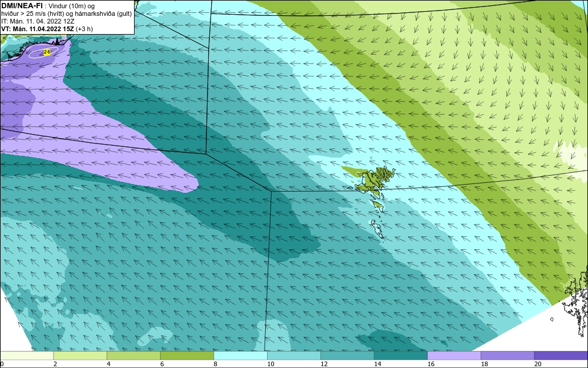Click the 14–16 m/s dark teal legend swatch
588x368 pixels.
coord(401,355)
